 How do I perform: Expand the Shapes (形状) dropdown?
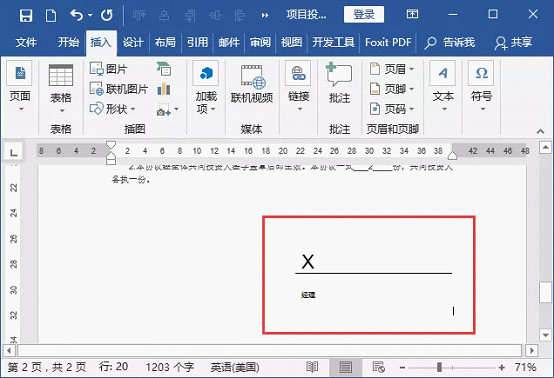[113, 109]
